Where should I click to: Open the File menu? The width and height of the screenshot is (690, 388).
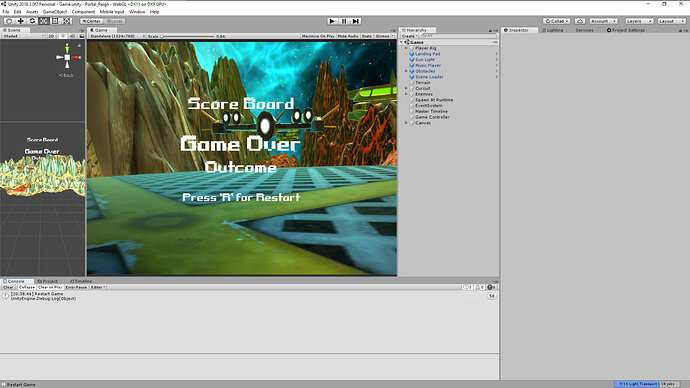pos(6,12)
